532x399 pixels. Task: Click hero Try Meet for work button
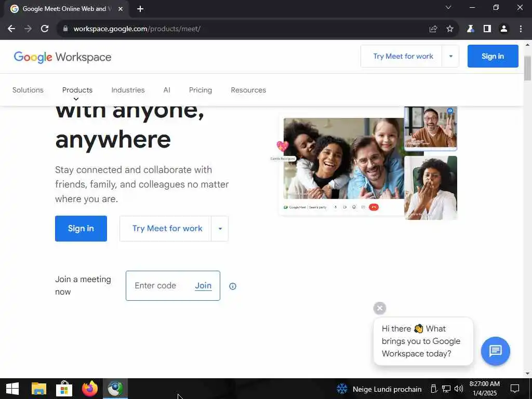point(166,229)
